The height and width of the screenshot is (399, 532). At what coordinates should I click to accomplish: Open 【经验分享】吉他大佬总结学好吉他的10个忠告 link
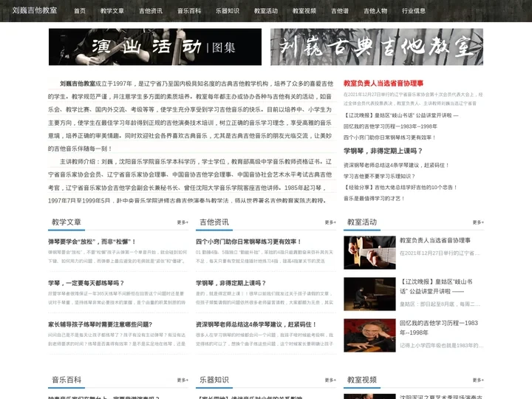400,187
